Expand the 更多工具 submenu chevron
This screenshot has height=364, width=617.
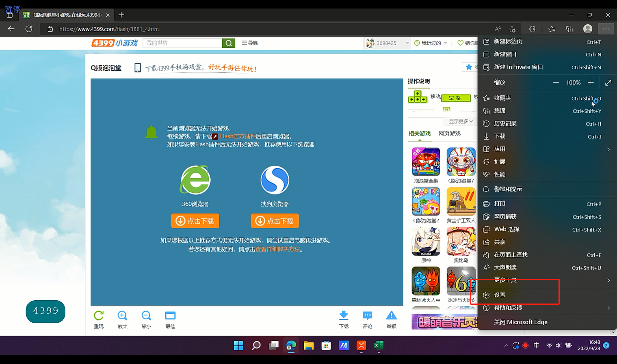[608, 280]
